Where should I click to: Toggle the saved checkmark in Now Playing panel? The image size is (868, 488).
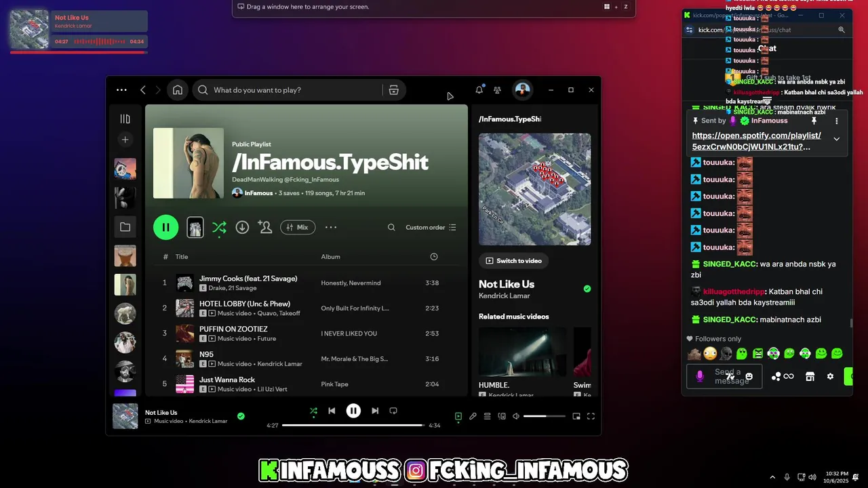587,289
